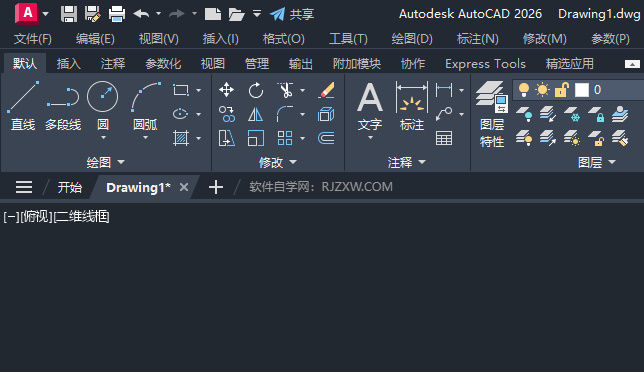Screen dimensions: 644x372
Task: Open the Circle tool dropdown arrow
Action: (103, 138)
